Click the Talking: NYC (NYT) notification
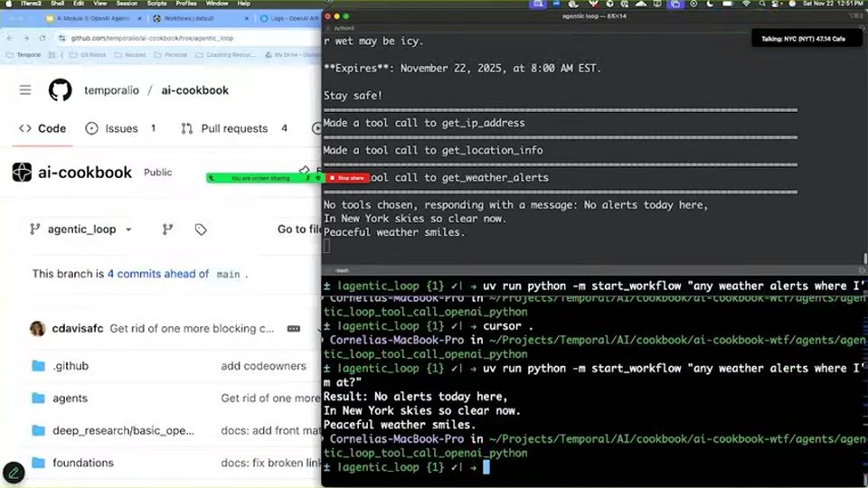 click(806, 39)
